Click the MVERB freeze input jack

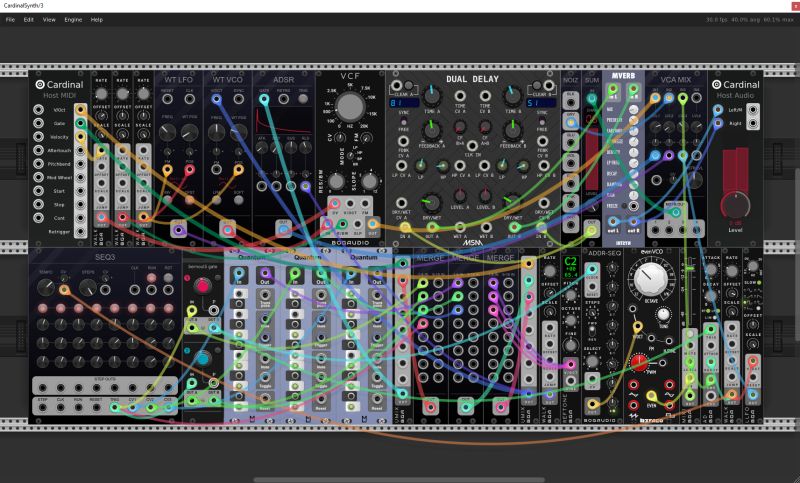coord(634,206)
